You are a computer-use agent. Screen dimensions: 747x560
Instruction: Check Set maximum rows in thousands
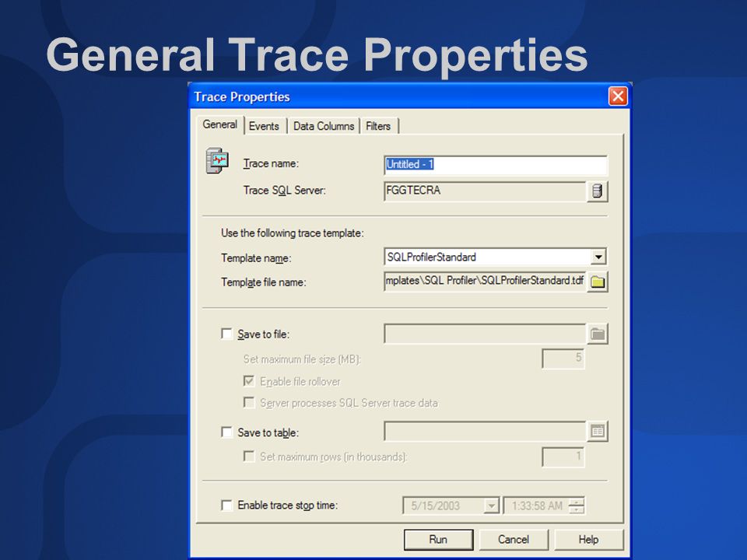249,457
